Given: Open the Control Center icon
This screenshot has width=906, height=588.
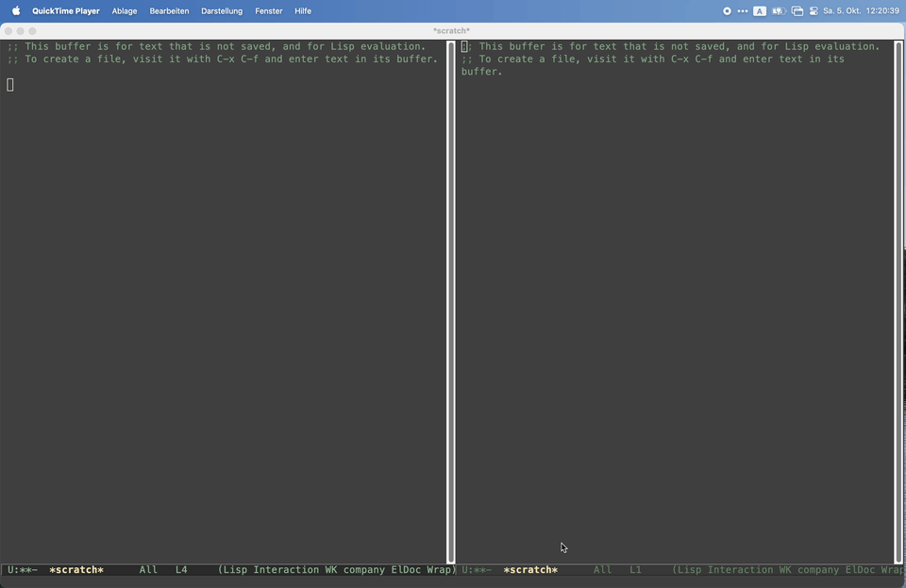Looking at the screenshot, I should [814, 11].
